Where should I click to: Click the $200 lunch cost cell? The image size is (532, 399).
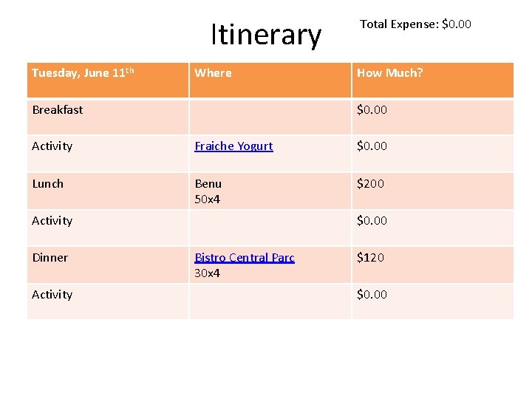point(370,183)
